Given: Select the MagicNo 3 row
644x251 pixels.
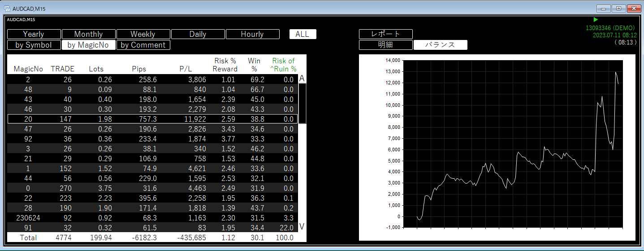Looking at the screenshot, I should coord(152,149).
